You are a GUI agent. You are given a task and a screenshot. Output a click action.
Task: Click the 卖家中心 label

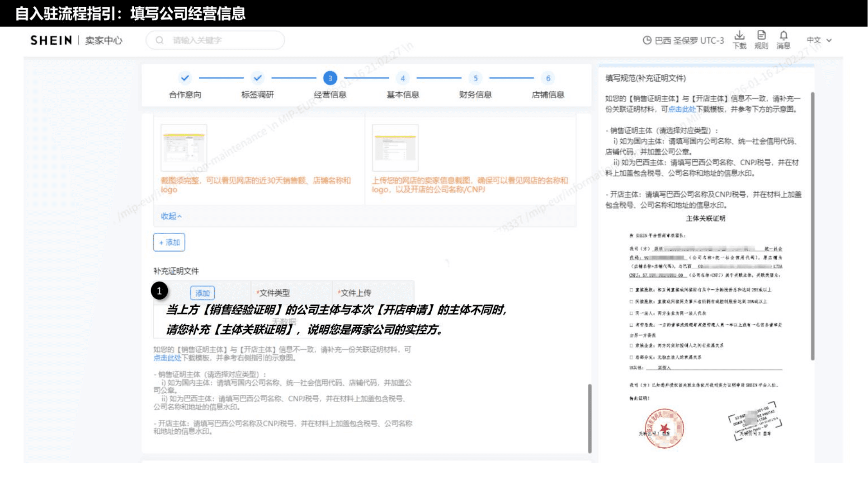tap(104, 40)
